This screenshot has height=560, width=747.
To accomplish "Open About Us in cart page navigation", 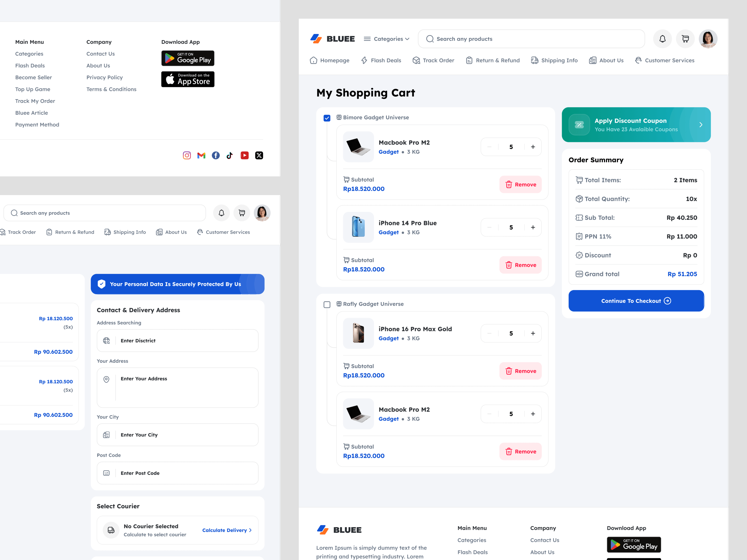I will point(606,60).
